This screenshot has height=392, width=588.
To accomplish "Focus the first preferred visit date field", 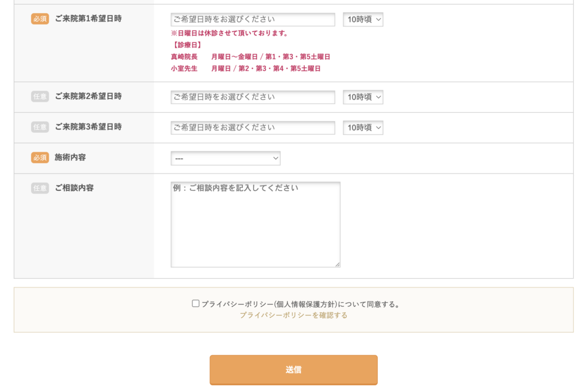I will point(253,20).
